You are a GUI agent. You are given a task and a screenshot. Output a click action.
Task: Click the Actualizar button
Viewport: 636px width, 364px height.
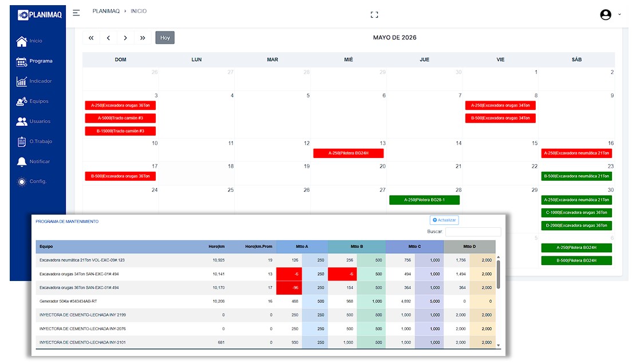coord(444,220)
